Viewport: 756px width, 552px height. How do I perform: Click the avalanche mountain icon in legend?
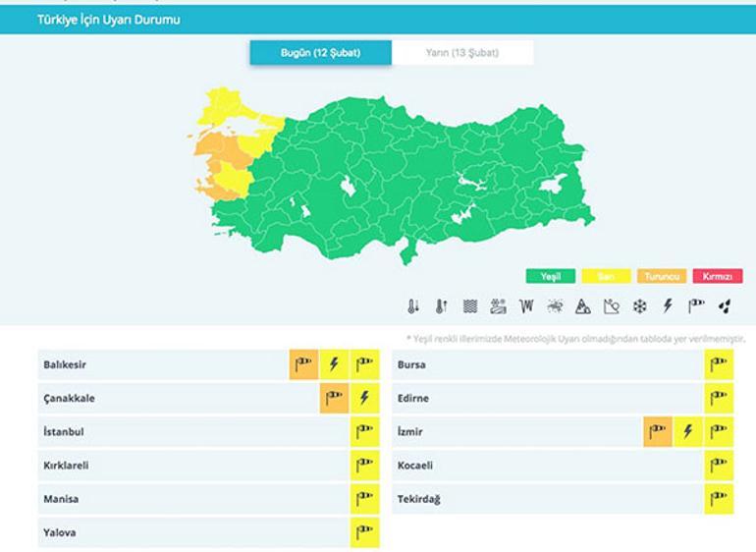[x=583, y=306]
